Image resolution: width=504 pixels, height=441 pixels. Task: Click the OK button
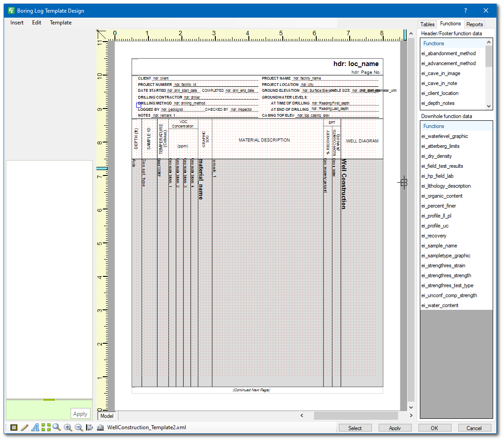coord(434,428)
